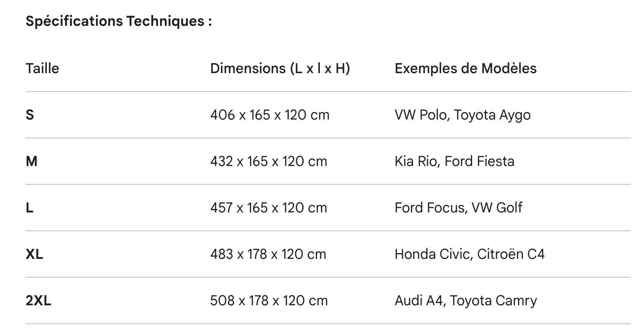Select the size L cell
This screenshot has width=644, height=332.
pyautogui.click(x=29, y=208)
